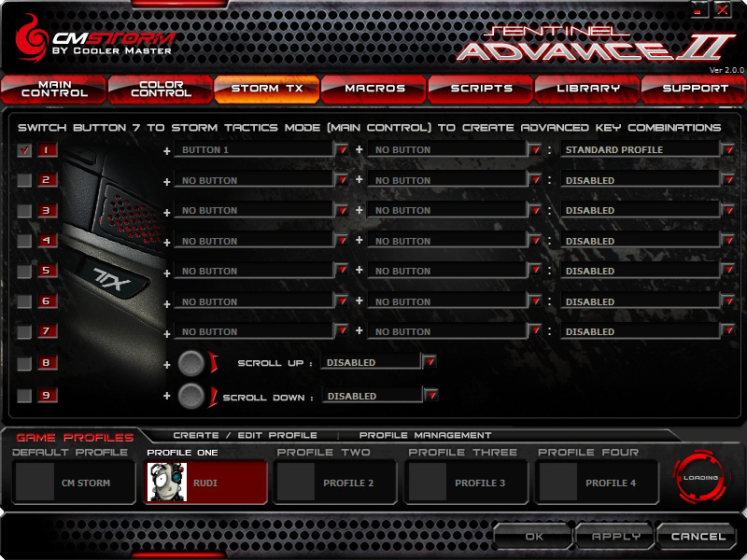This screenshot has width=747, height=560.
Task: Open the Profile Management tab
Action: (425, 435)
